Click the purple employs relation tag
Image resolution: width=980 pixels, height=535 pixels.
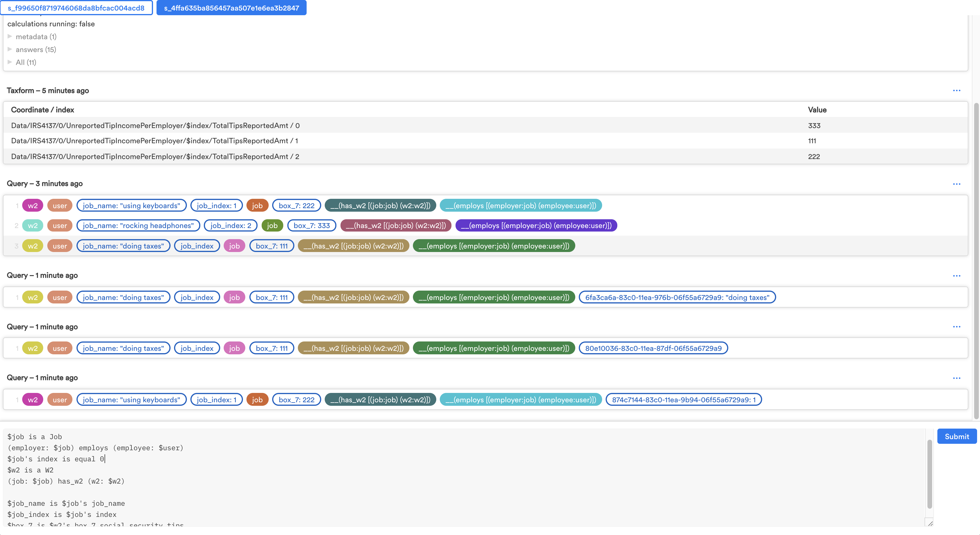[536, 225]
